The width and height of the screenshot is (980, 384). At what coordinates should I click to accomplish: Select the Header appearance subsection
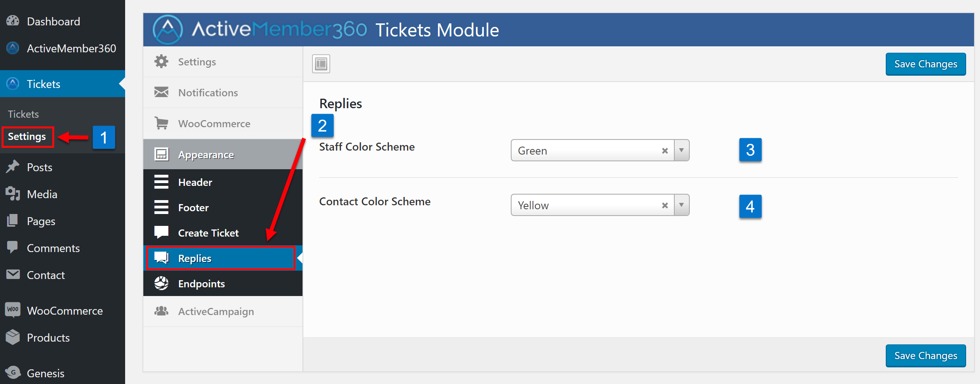(x=223, y=182)
